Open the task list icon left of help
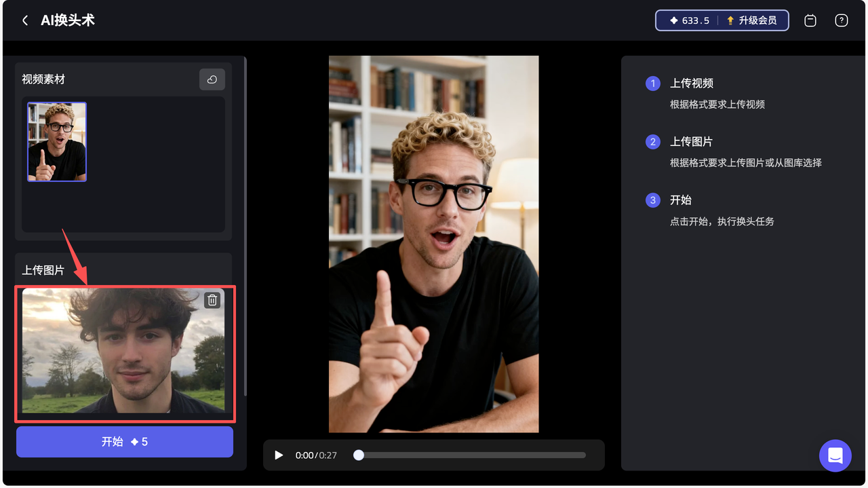 pyautogui.click(x=810, y=20)
